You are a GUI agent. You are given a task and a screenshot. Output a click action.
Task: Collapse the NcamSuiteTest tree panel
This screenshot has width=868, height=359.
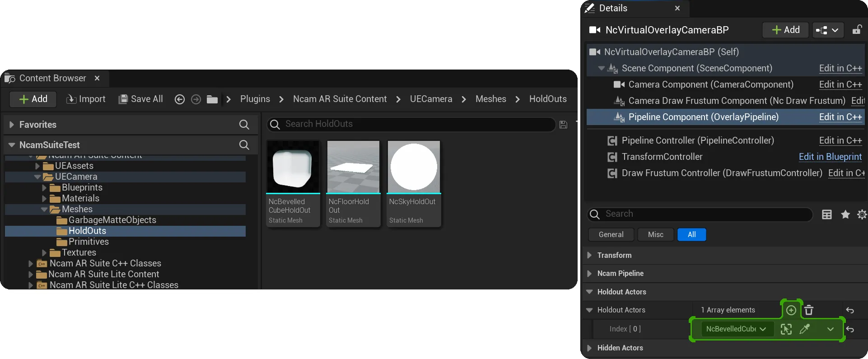click(12, 145)
